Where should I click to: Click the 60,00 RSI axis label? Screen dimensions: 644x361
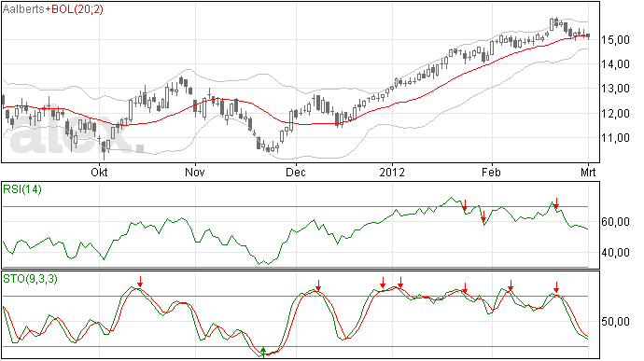(x=615, y=222)
